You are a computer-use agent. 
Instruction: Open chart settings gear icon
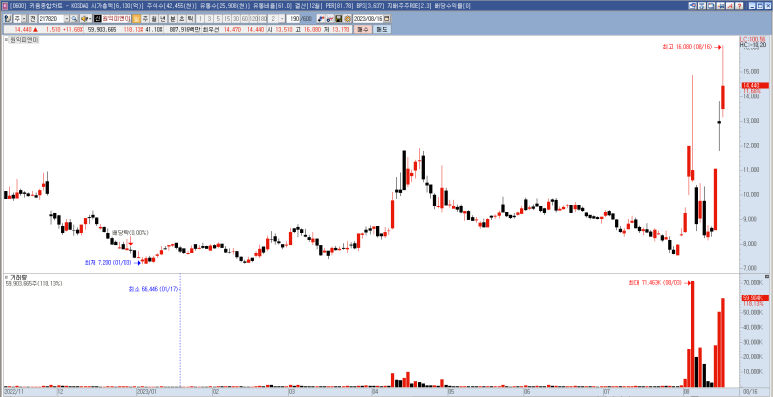click(348, 18)
